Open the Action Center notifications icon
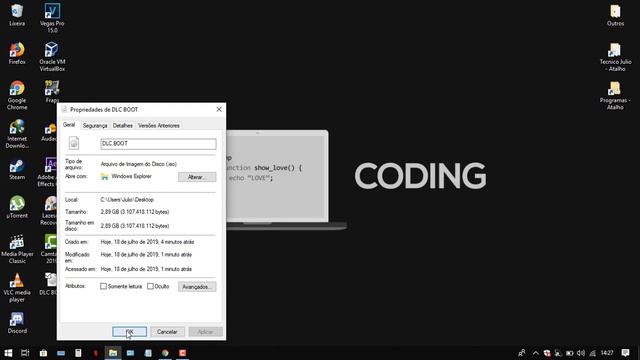This screenshot has height=360, width=640. [x=625, y=353]
